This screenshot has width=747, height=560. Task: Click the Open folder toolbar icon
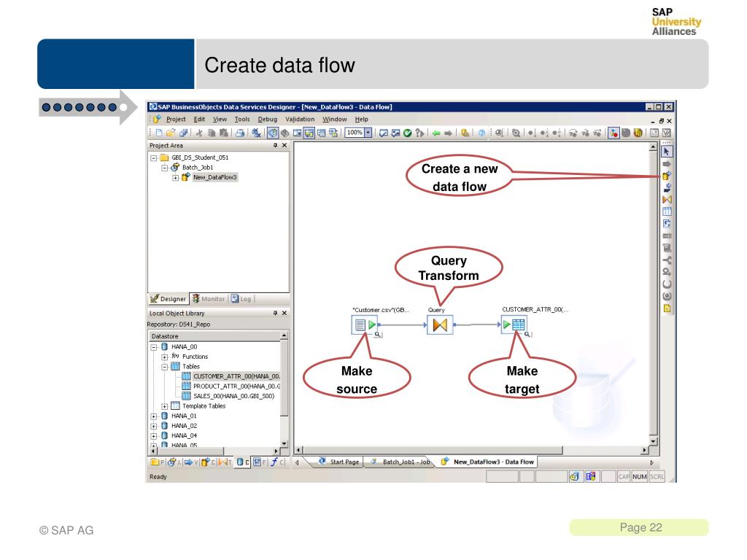[171, 133]
